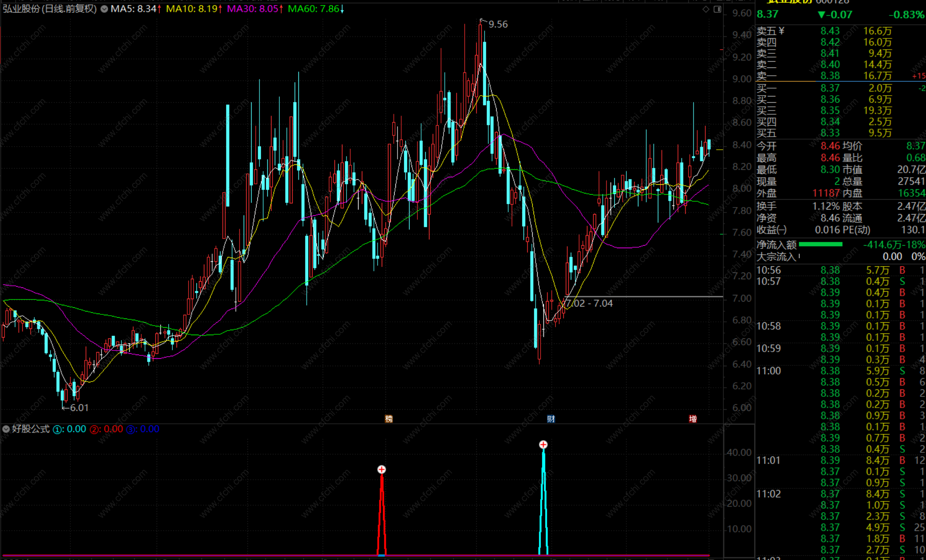This screenshot has height=560, width=926.
Task: Click the blue 财 event marker
Action: [551, 419]
